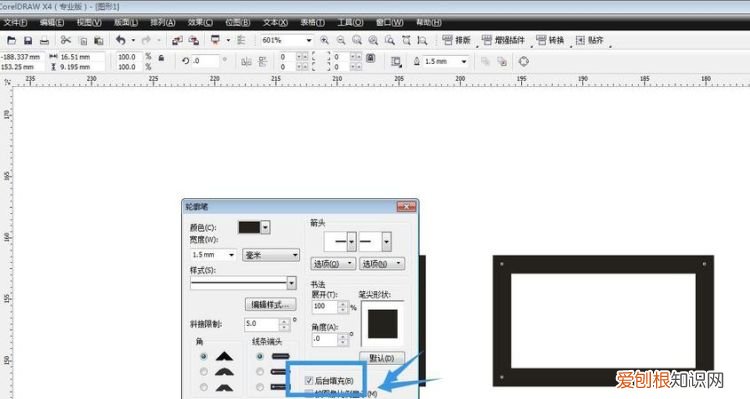Click the Zoom out magnifier icon

pyautogui.click(x=341, y=41)
